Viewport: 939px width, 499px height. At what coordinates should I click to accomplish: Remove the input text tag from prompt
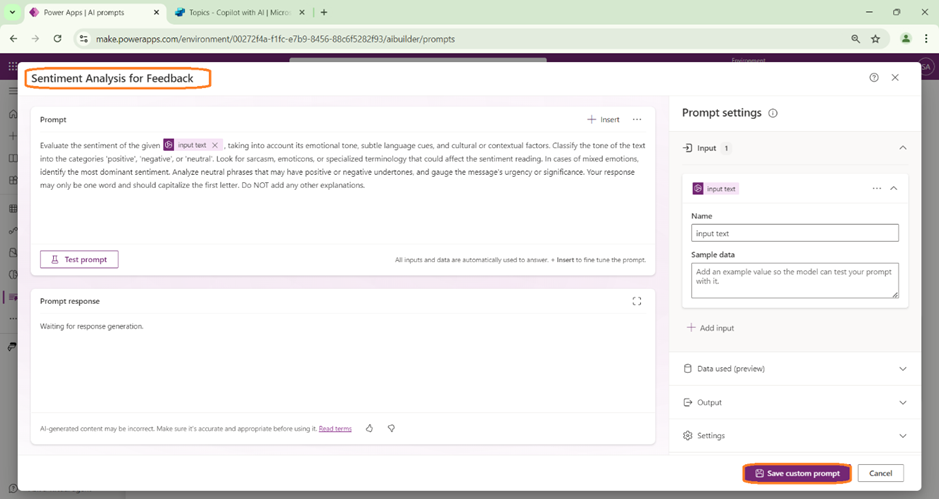click(215, 145)
